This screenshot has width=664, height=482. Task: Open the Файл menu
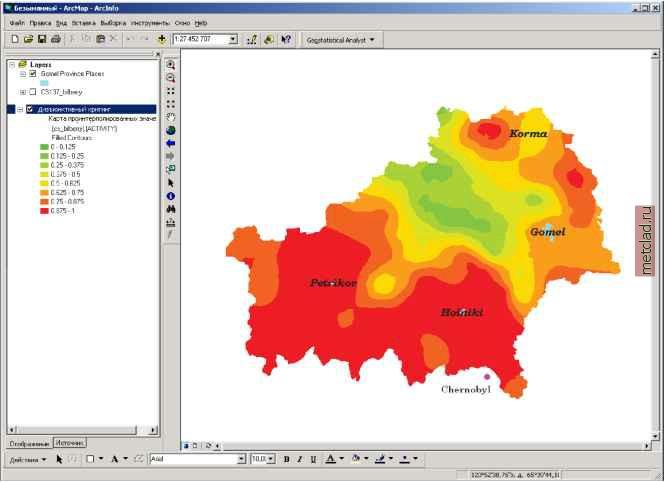point(16,22)
